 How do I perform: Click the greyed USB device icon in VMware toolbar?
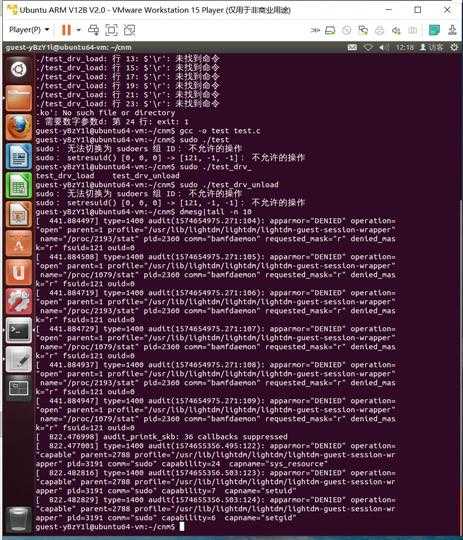click(x=412, y=30)
